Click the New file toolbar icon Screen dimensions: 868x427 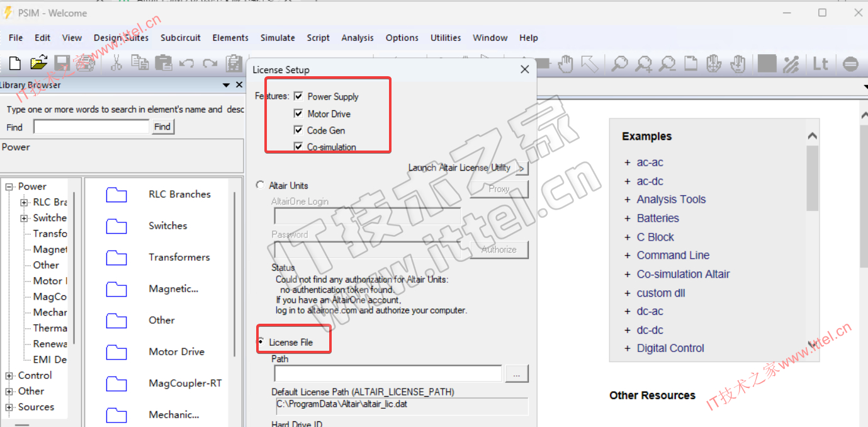tap(14, 63)
